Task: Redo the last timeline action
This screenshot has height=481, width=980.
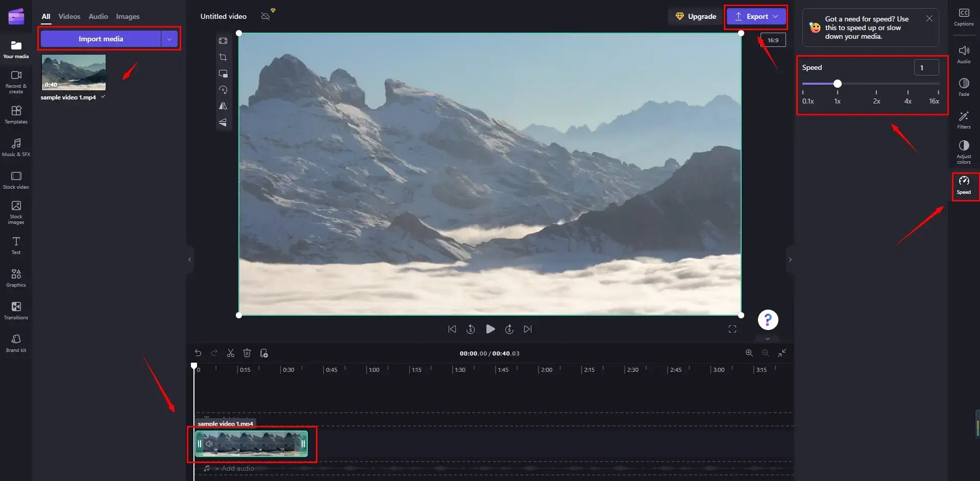Action: [214, 353]
